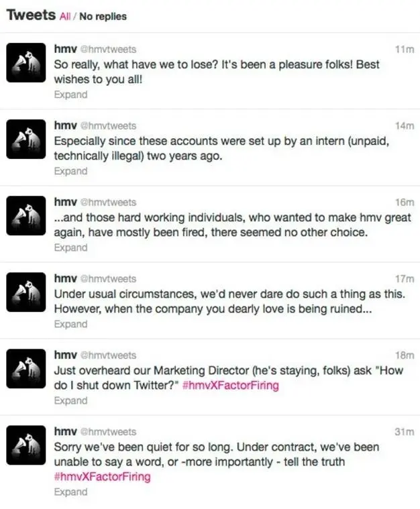Expand the "Under usual circumstances" tweet
Image resolution: width=420 pixels, height=509 pixels.
coord(70,324)
